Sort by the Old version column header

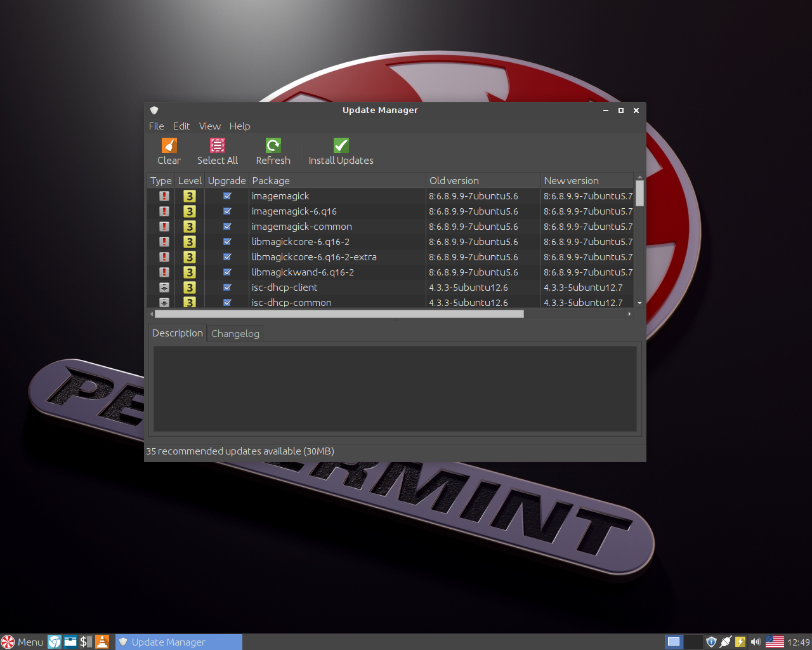(x=483, y=180)
